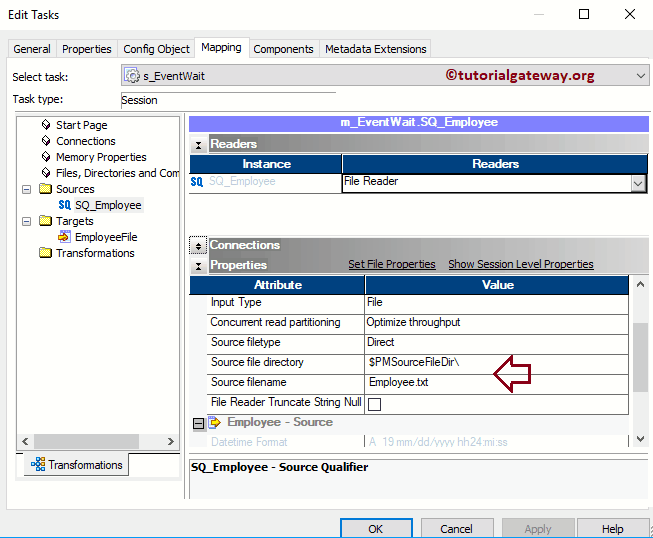This screenshot has width=653, height=538.
Task: Click the Start Page diamond icon
Action: click(x=46, y=125)
